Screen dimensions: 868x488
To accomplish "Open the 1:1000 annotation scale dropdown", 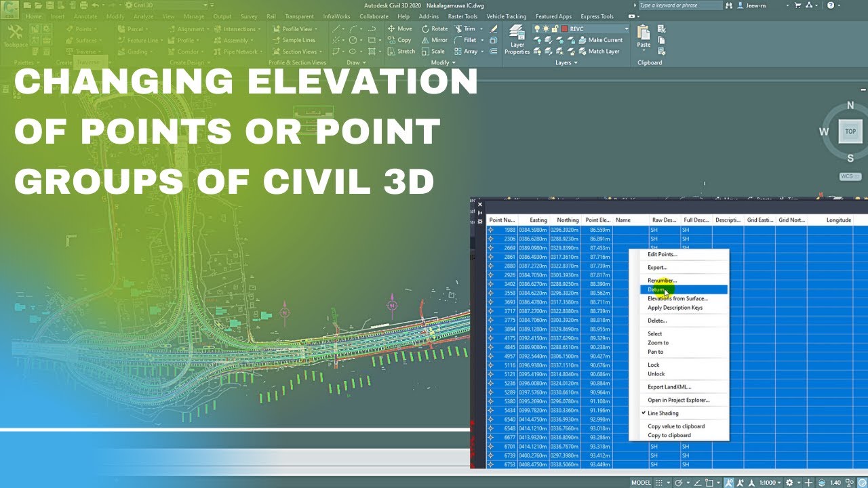I will tap(770, 483).
